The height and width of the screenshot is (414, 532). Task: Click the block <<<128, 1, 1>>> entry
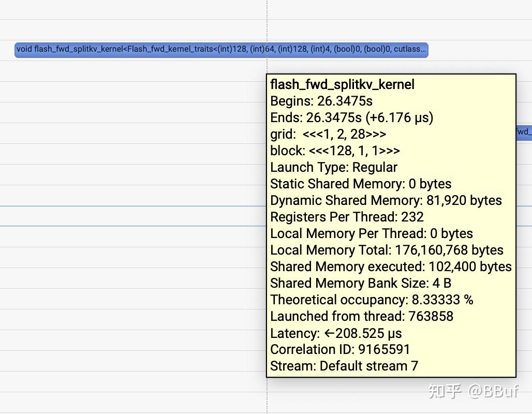tap(334, 151)
